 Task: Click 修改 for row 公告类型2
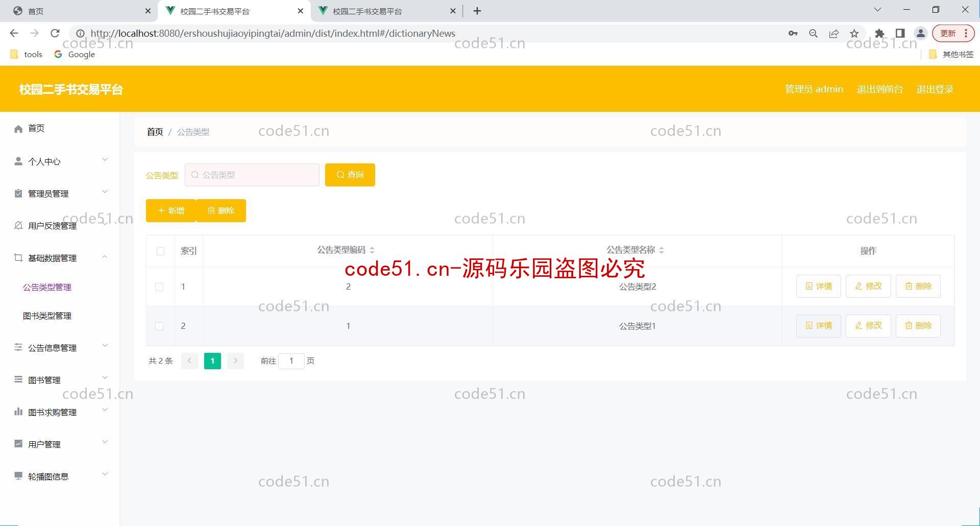tap(868, 286)
